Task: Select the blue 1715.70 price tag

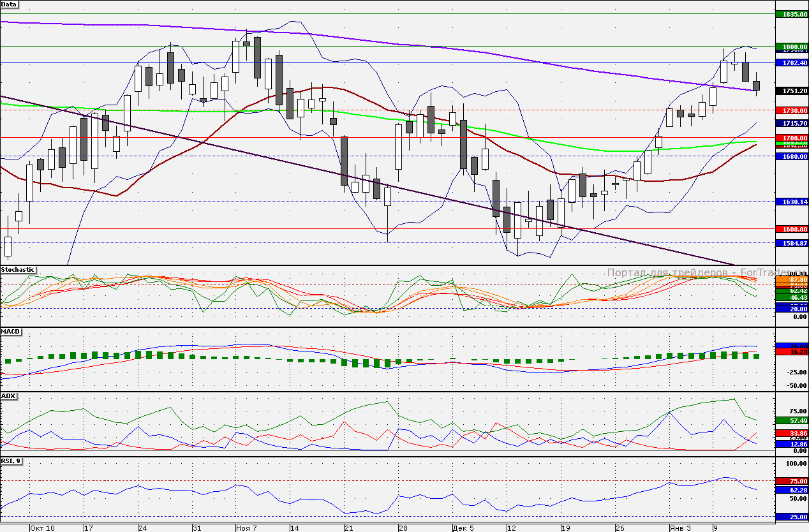Action: (790, 123)
